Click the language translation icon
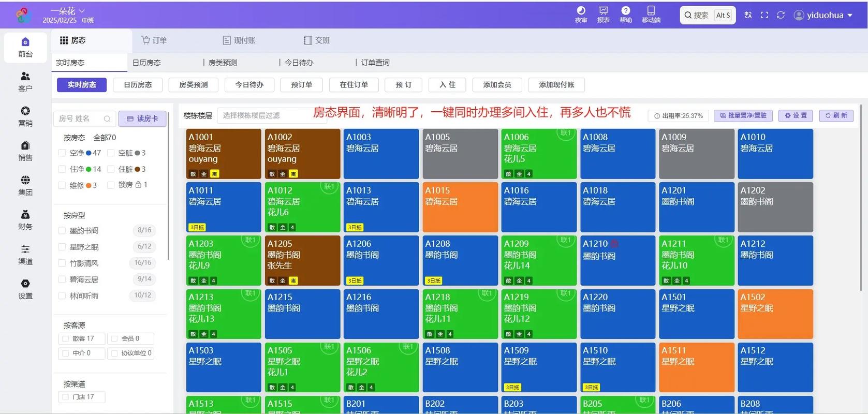The width and height of the screenshot is (868, 414). (x=748, y=15)
